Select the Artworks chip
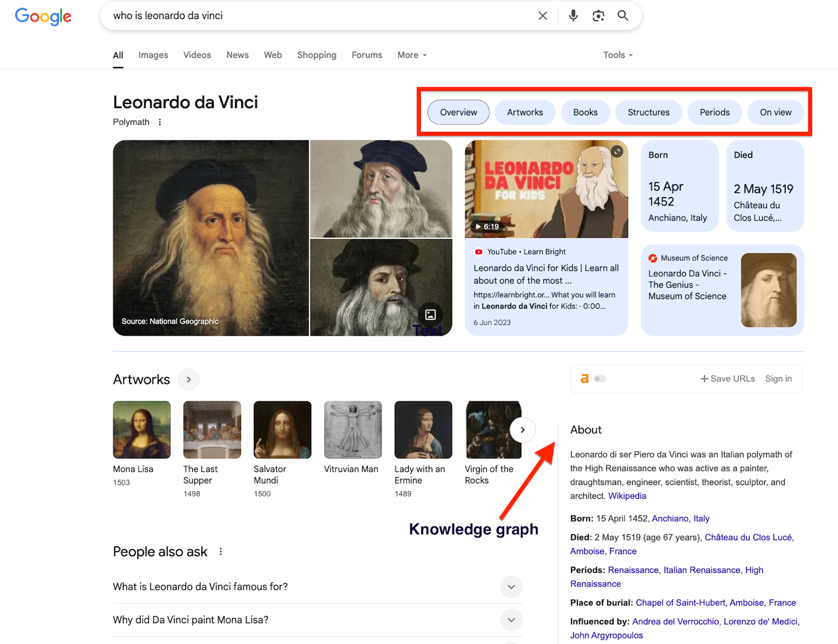The height and width of the screenshot is (644, 838). (x=525, y=112)
